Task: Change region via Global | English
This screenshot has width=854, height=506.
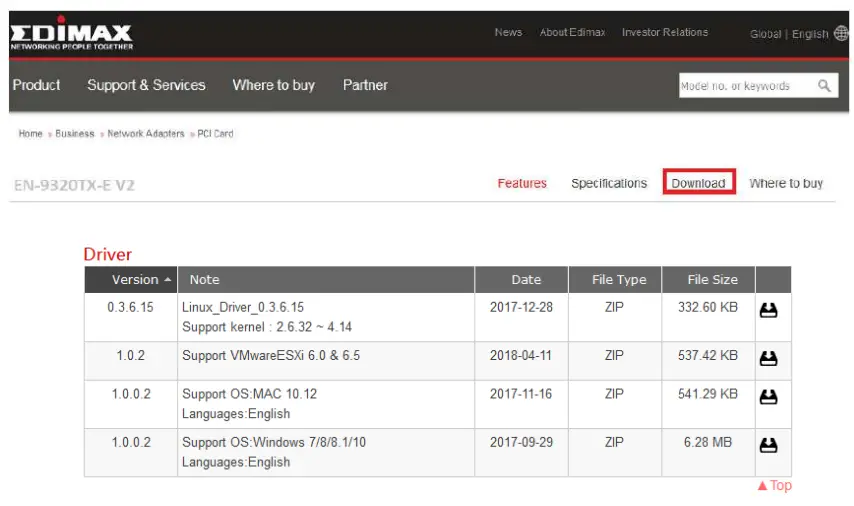Action: click(789, 34)
